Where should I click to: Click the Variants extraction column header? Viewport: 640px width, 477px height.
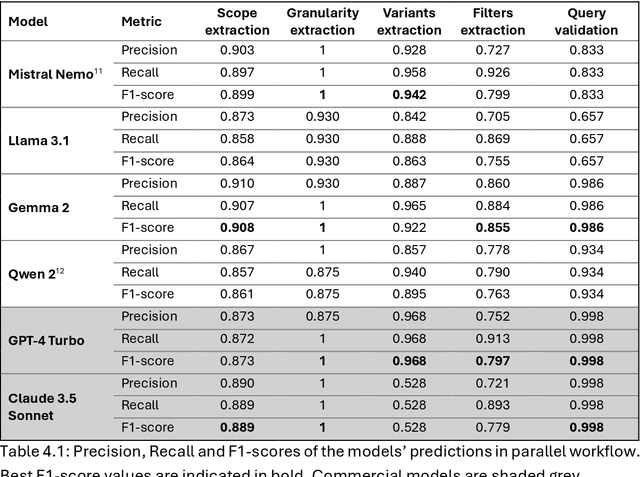tap(409, 21)
